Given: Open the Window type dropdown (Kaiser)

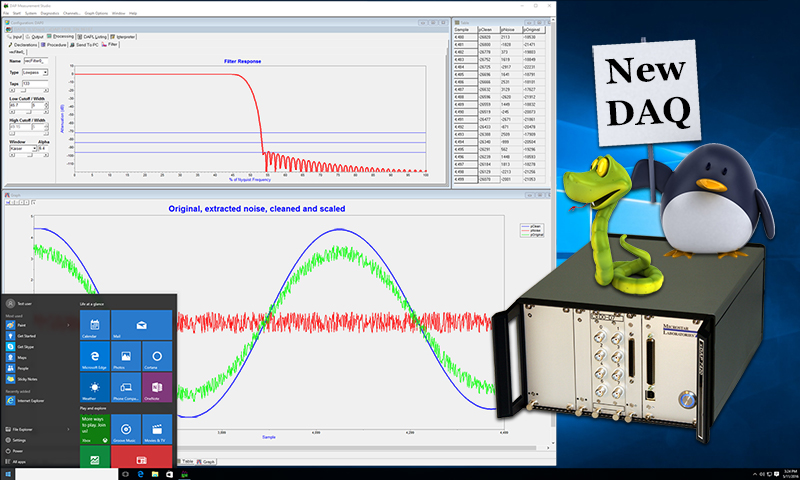Looking at the screenshot, I should 23,148.
